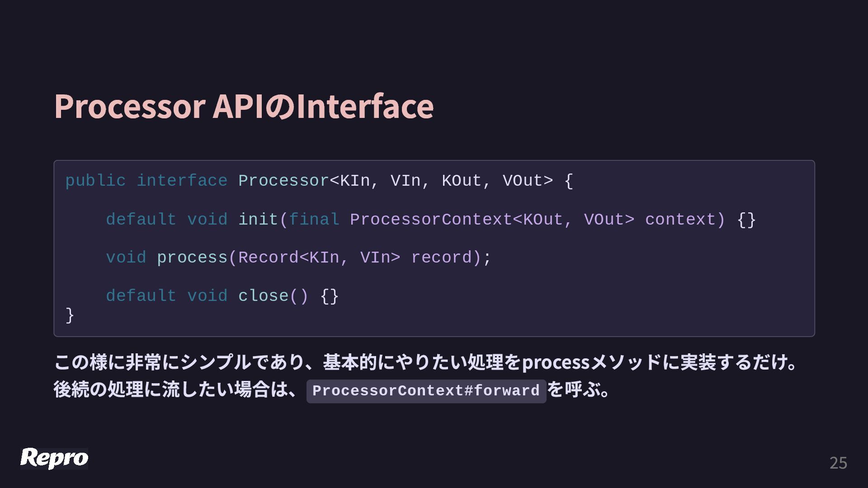Click the ProcessorContext#forward inline code
This screenshot has height=488, width=868.
click(426, 391)
